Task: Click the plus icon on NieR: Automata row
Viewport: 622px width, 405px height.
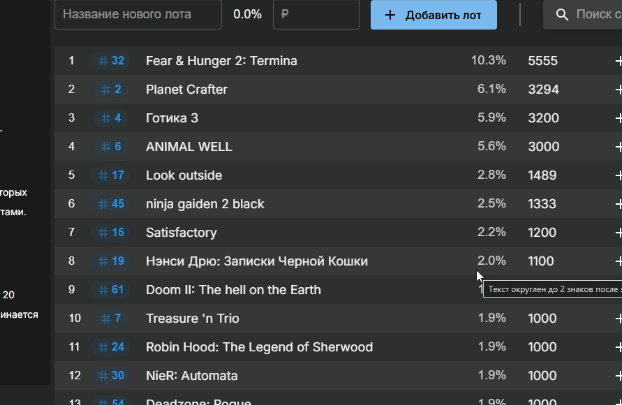Action: (617, 376)
